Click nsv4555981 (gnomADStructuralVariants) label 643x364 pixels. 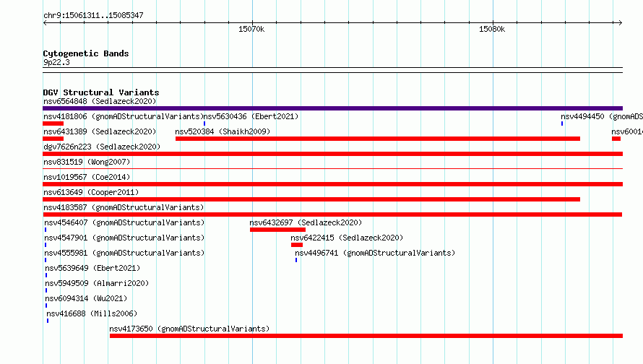click(124, 253)
